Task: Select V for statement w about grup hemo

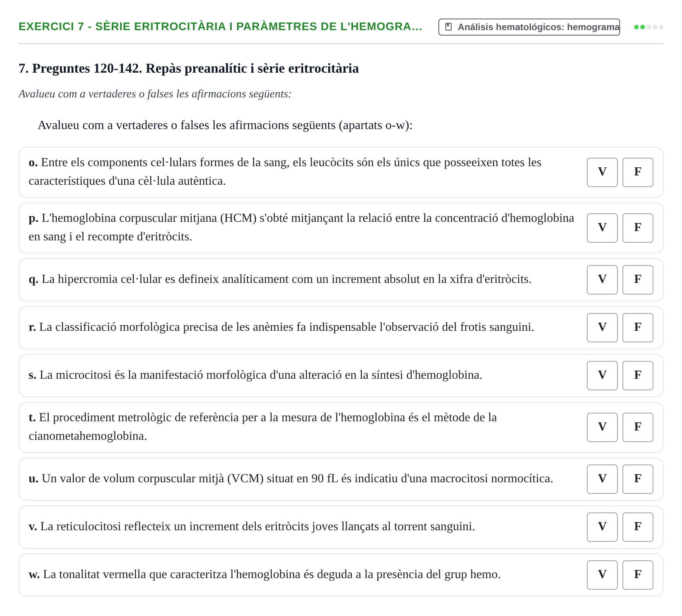Action: pos(602,575)
